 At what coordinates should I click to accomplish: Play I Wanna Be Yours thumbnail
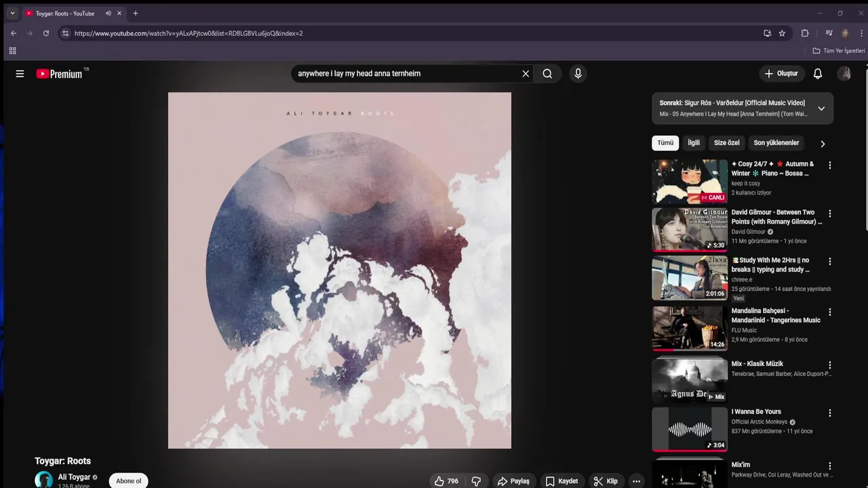[x=690, y=429]
